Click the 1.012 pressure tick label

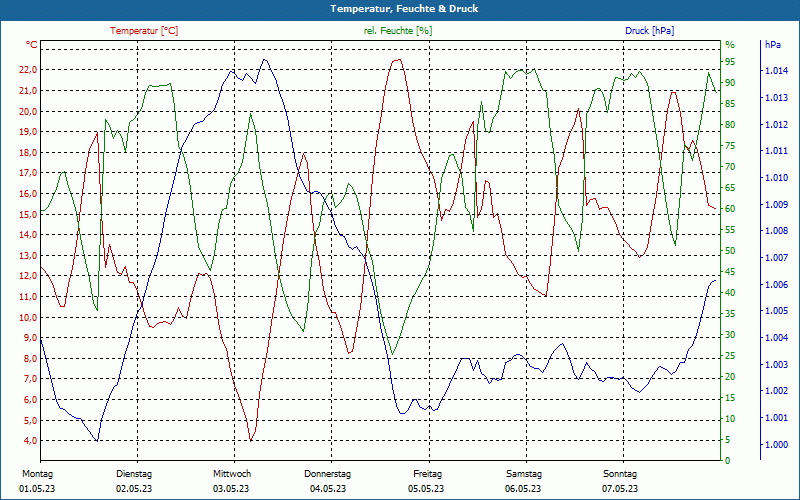pyautogui.click(x=776, y=124)
